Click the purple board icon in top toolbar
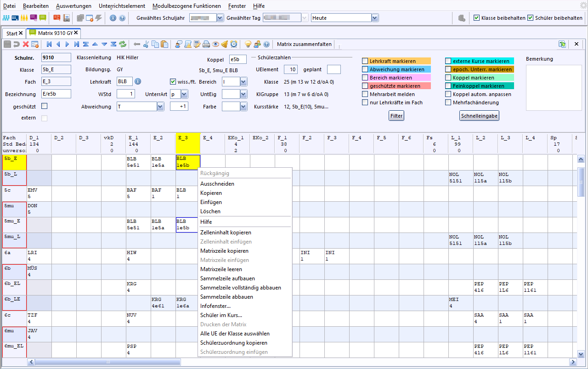The height and width of the screenshot is (369, 588). point(34,18)
